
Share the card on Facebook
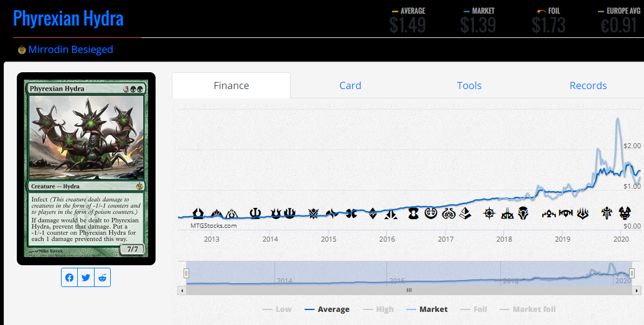pos(70,278)
